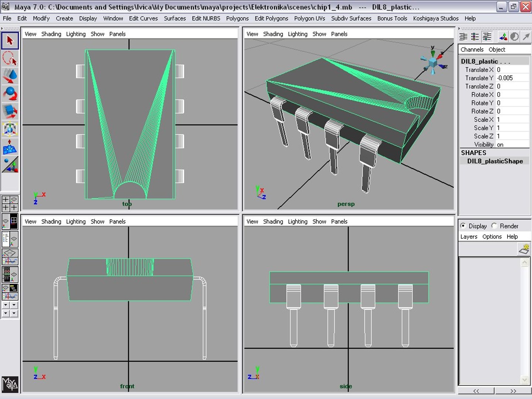Choose the Soft Modification tool
Viewport: 532px width, 399px height.
click(10, 147)
